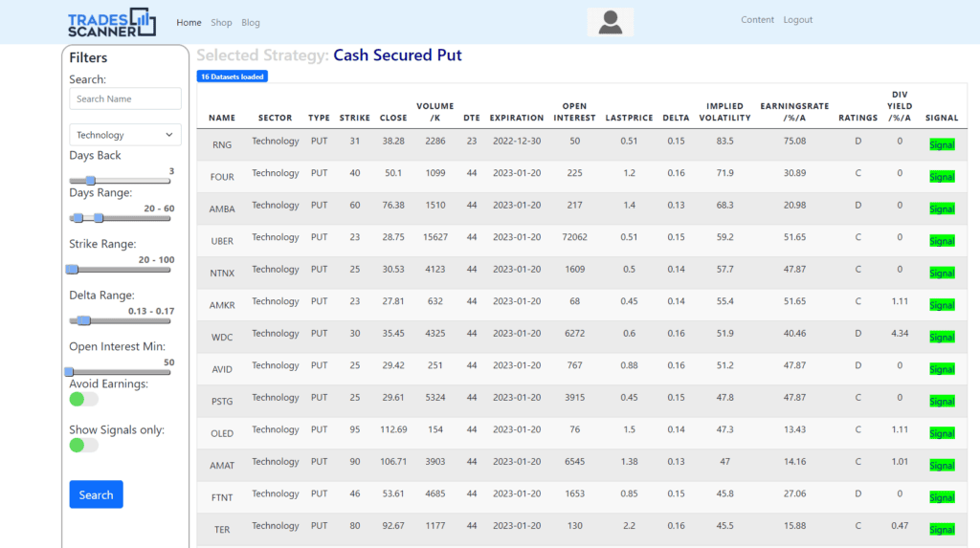Select the PSTG ticker name
This screenshot has height=548, width=980.
(222, 401)
